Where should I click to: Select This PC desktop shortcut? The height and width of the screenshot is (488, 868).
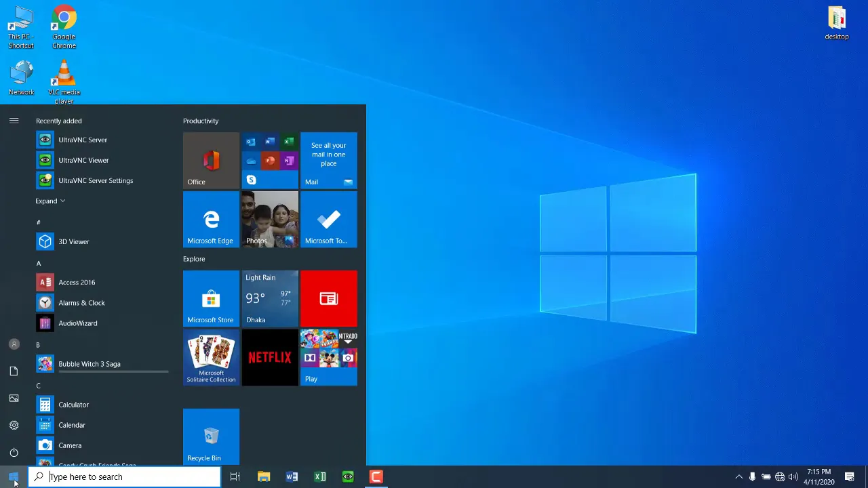coord(21,27)
